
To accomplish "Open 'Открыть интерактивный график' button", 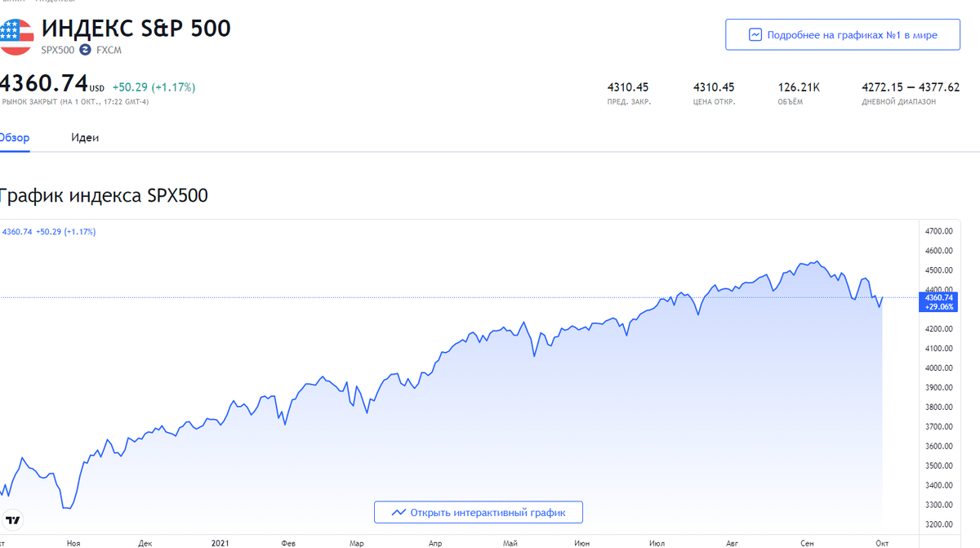I will [x=479, y=513].
